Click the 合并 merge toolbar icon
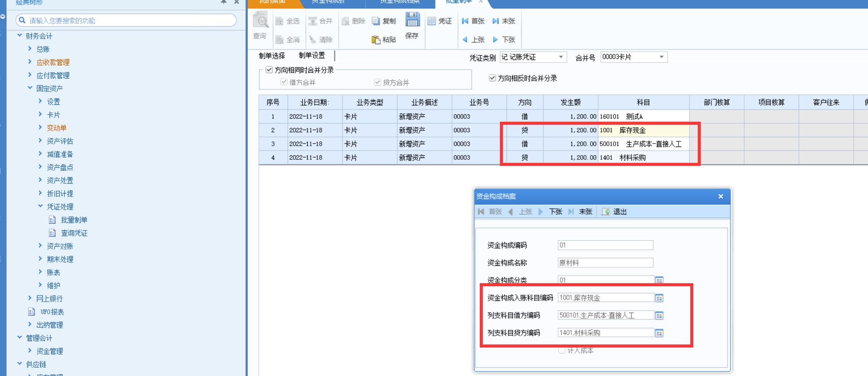Viewport: 868px width, 376px height. point(313,21)
